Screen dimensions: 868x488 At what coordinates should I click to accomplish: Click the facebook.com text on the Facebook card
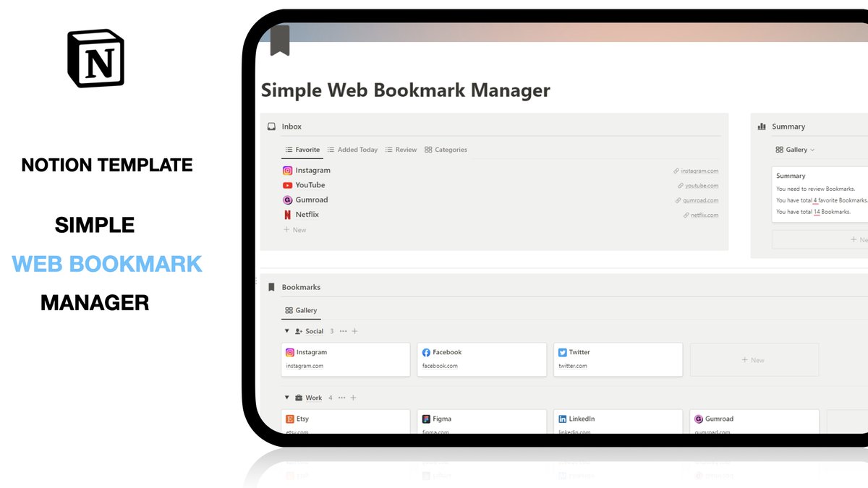click(x=440, y=366)
